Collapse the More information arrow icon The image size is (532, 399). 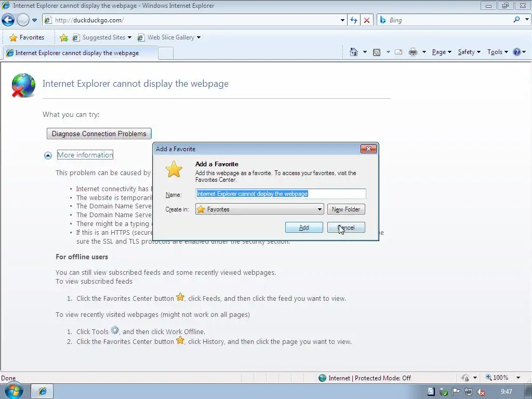pyautogui.click(x=48, y=155)
